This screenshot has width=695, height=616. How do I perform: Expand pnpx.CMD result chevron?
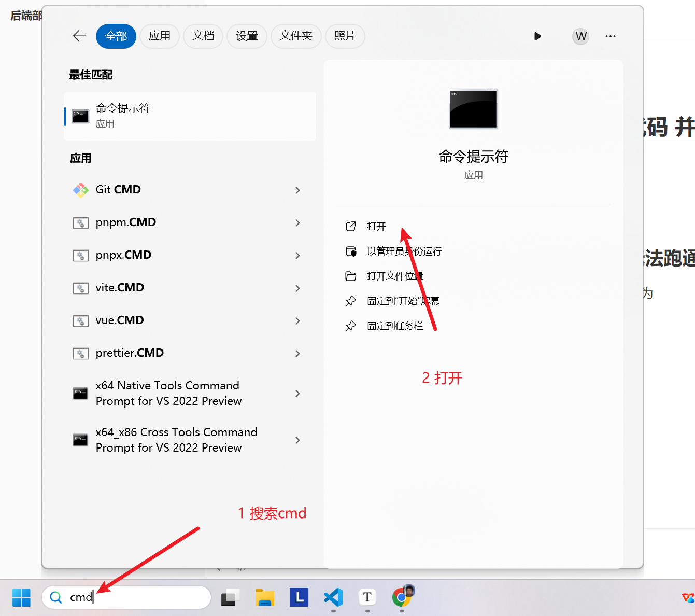click(x=297, y=256)
